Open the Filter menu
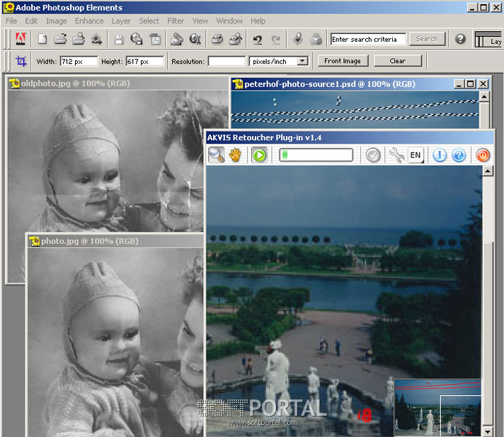This screenshot has width=504, height=437. point(176,21)
